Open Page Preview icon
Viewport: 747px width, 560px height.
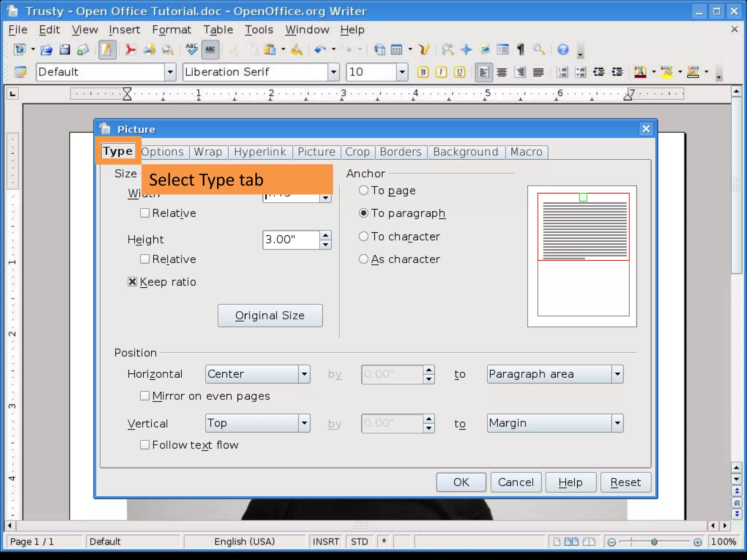click(167, 49)
